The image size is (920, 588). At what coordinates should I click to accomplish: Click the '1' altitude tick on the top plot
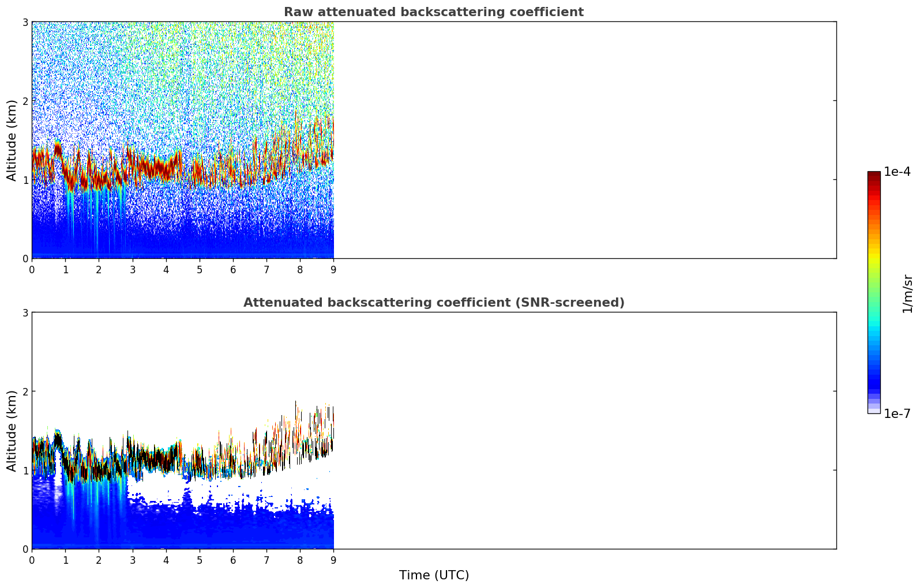25,180
